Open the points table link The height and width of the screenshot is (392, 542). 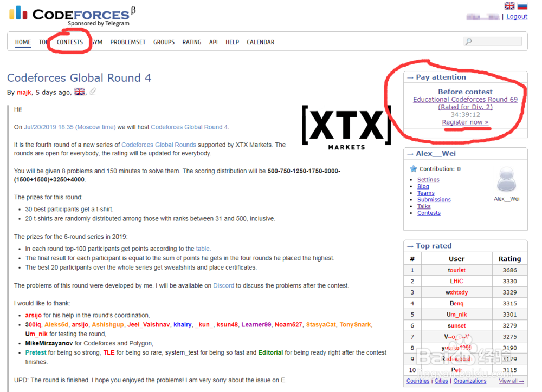[x=203, y=249]
